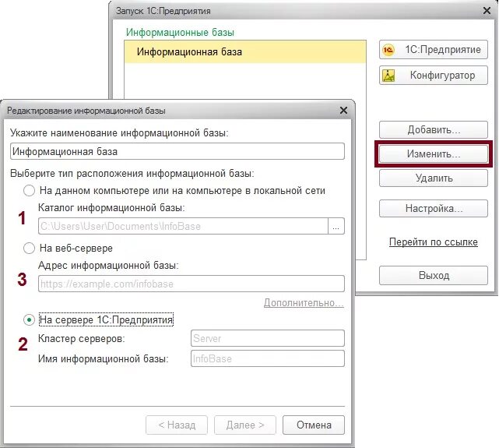Click the 'Информационные базы' heading text
Screen dimensions: 499x448
tap(180, 32)
